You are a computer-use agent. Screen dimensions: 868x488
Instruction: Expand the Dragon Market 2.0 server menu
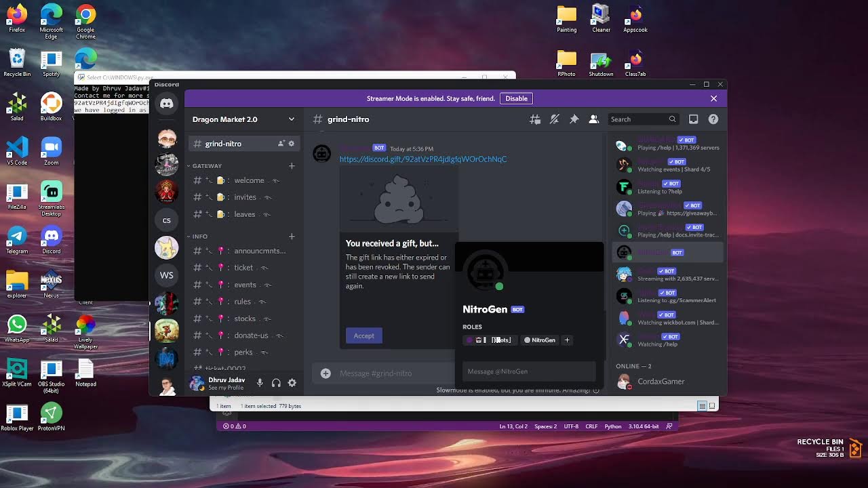(x=292, y=119)
